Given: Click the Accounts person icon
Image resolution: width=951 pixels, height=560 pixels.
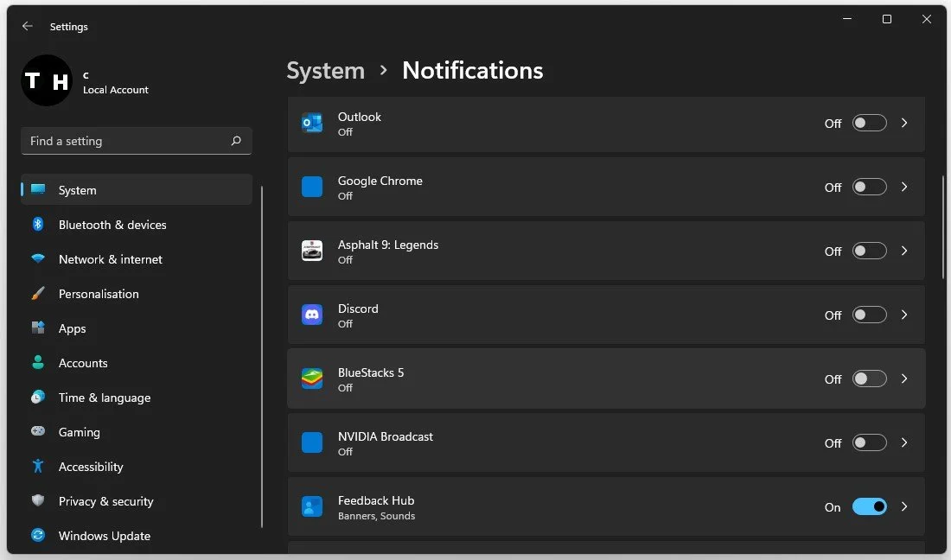Looking at the screenshot, I should point(37,362).
